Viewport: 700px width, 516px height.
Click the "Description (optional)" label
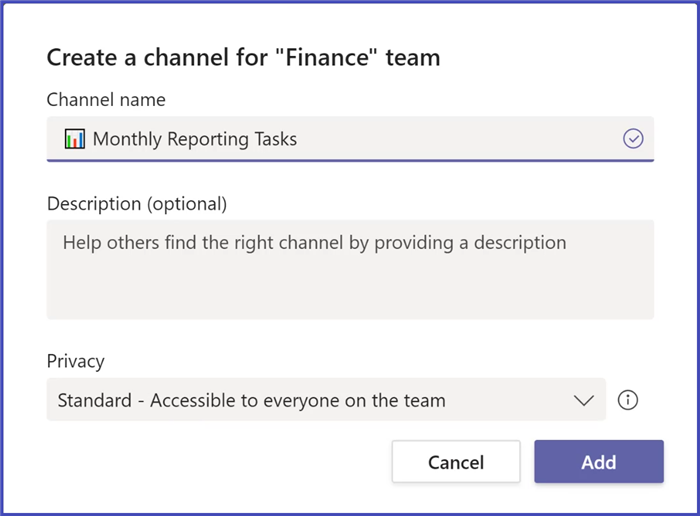[137, 204]
